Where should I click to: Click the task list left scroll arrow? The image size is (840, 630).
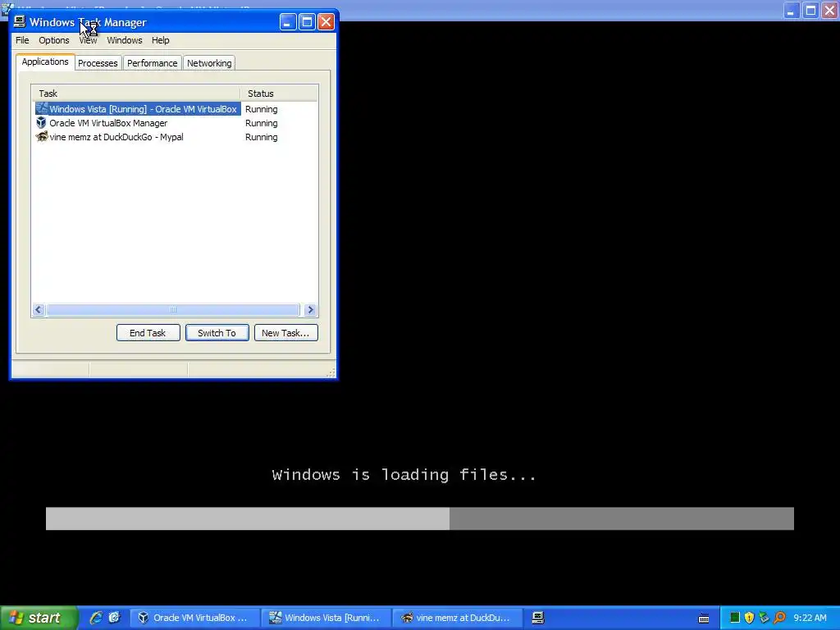click(39, 309)
